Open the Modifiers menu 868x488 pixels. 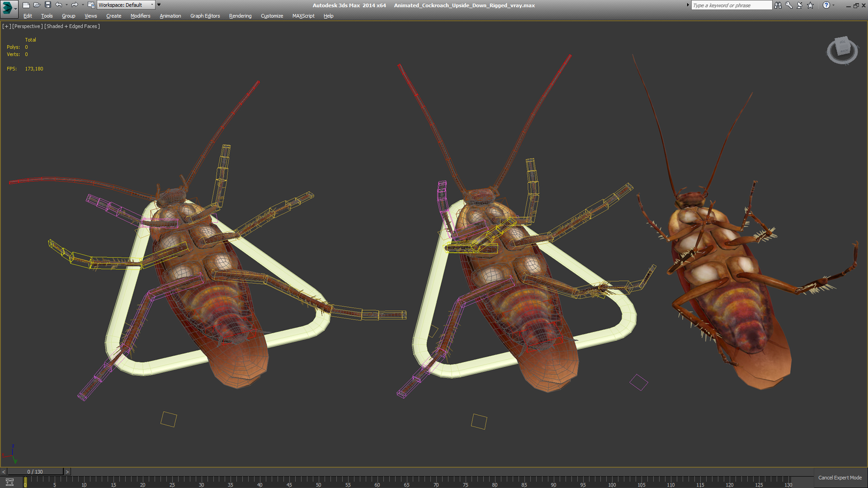pos(140,16)
